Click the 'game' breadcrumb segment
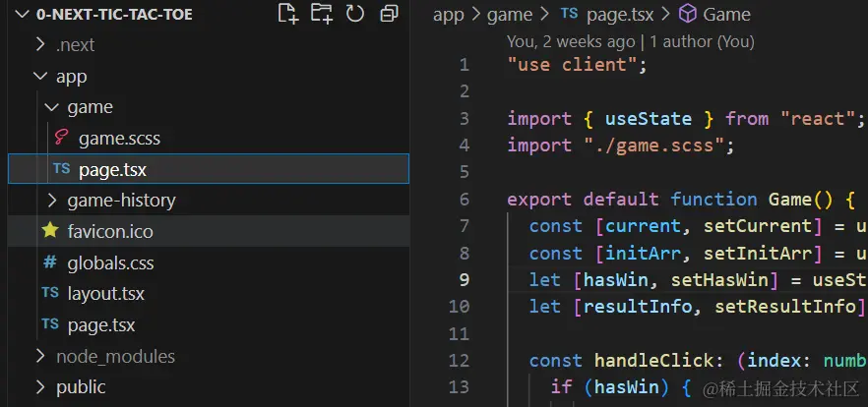Viewport: 868px width, 407px height. tap(510, 15)
